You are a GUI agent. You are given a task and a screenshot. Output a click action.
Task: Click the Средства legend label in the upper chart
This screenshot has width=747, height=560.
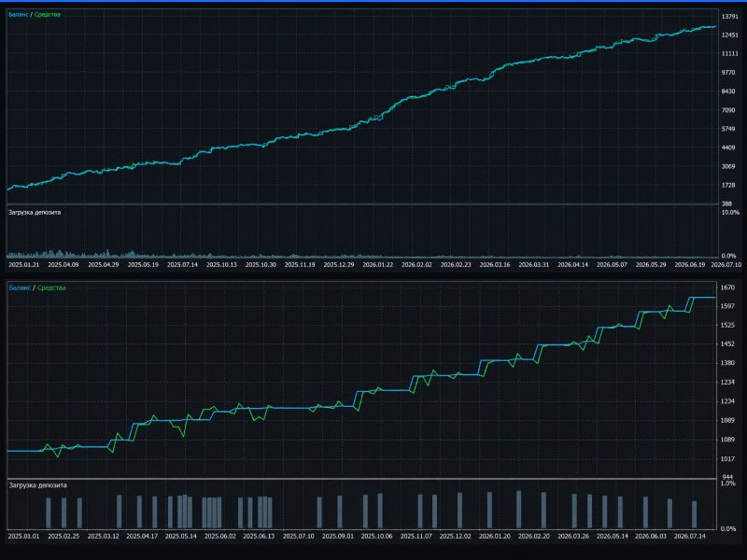click(48, 15)
